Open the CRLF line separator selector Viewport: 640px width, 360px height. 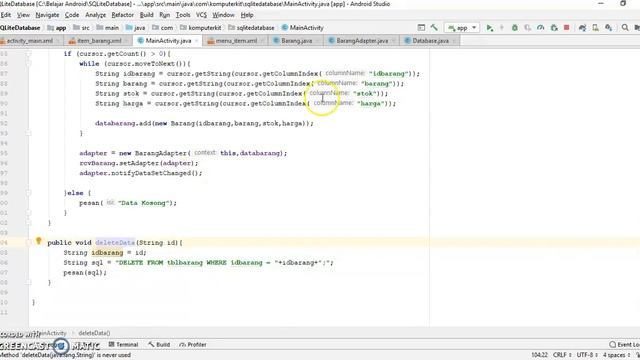click(562, 355)
